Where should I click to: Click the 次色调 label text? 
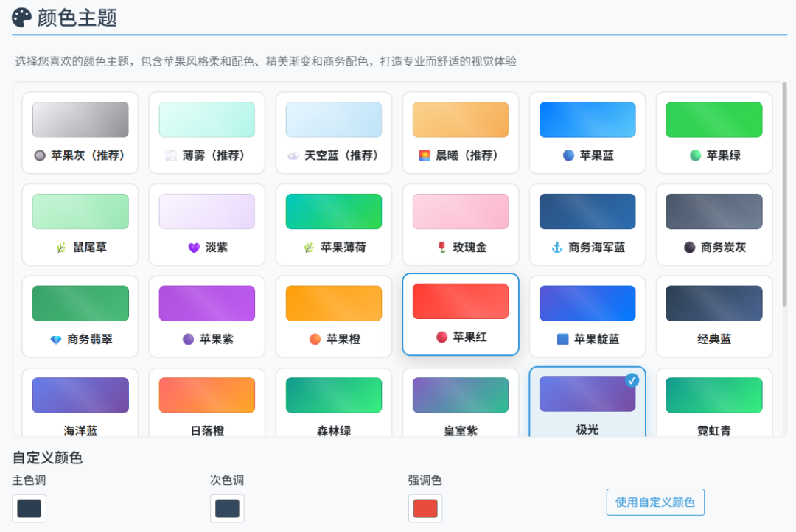pos(227,480)
